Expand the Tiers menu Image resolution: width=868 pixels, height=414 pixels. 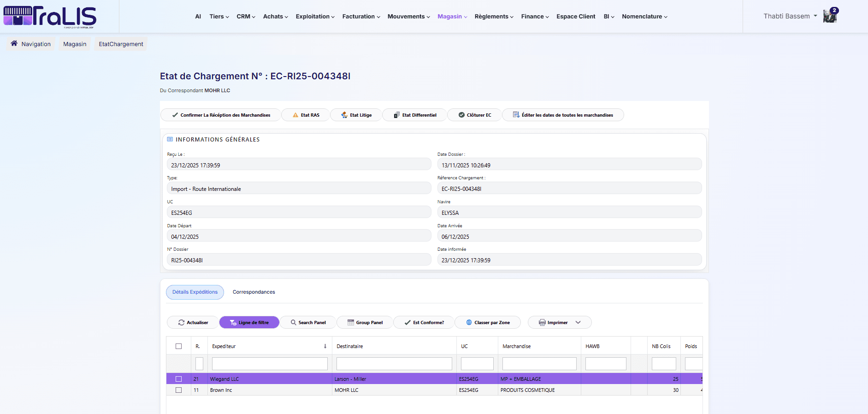pos(219,17)
